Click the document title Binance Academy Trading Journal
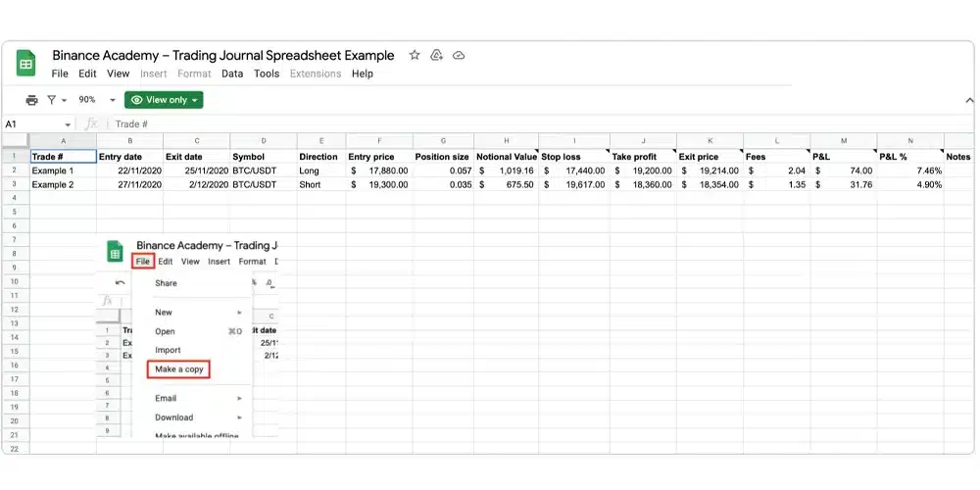The width and height of the screenshot is (980, 490). tap(223, 55)
